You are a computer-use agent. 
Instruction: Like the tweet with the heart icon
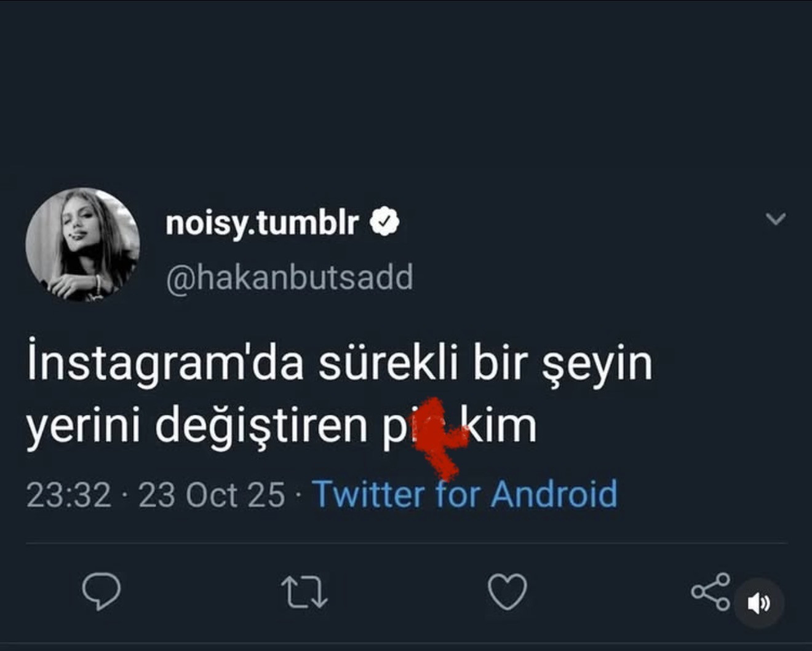point(507,591)
